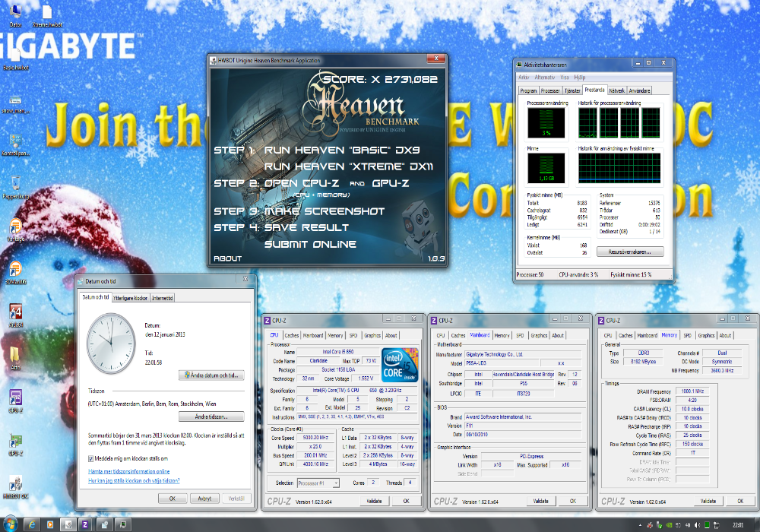
Task: Click OK in the Mainboard CPU-Z window
Action: (573, 501)
